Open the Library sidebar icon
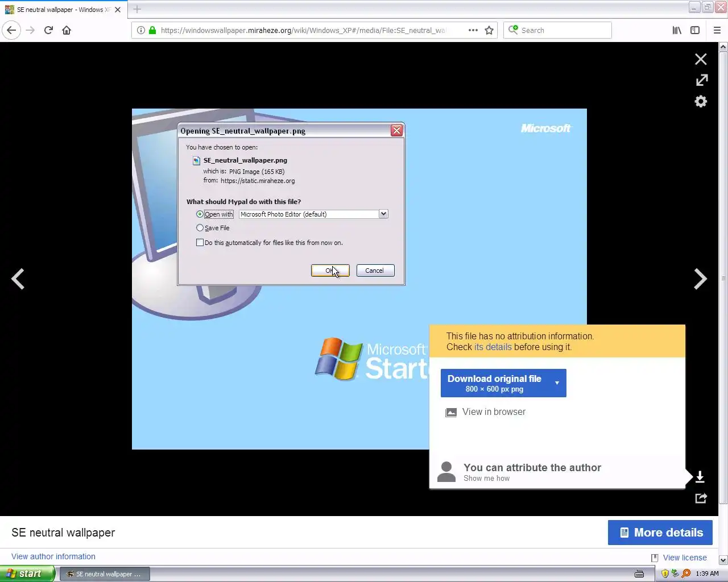Viewport: 728px width, 582px height. 677,30
